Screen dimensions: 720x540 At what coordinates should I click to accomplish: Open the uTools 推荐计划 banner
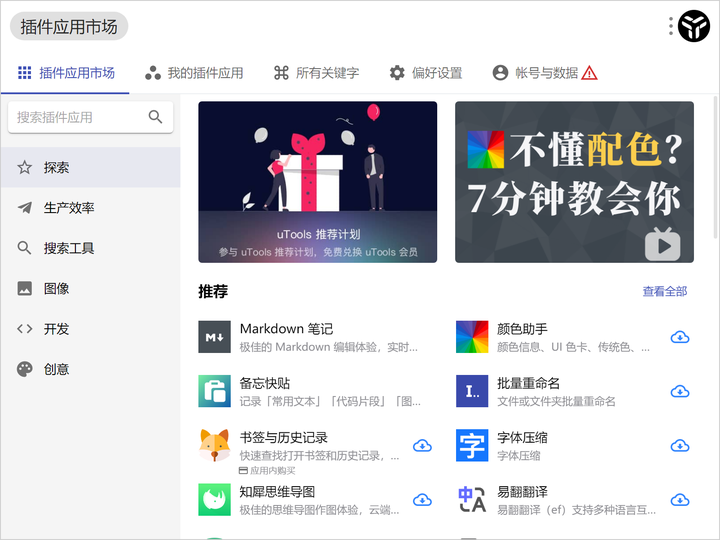[x=318, y=182]
